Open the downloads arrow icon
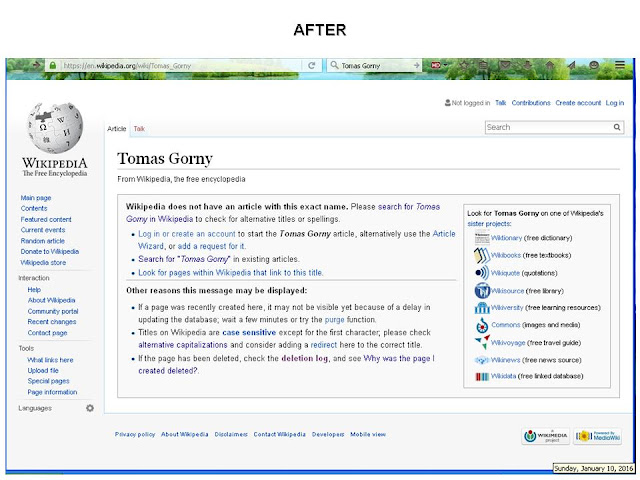The height and width of the screenshot is (480, 640). click(x=528, y=65)
